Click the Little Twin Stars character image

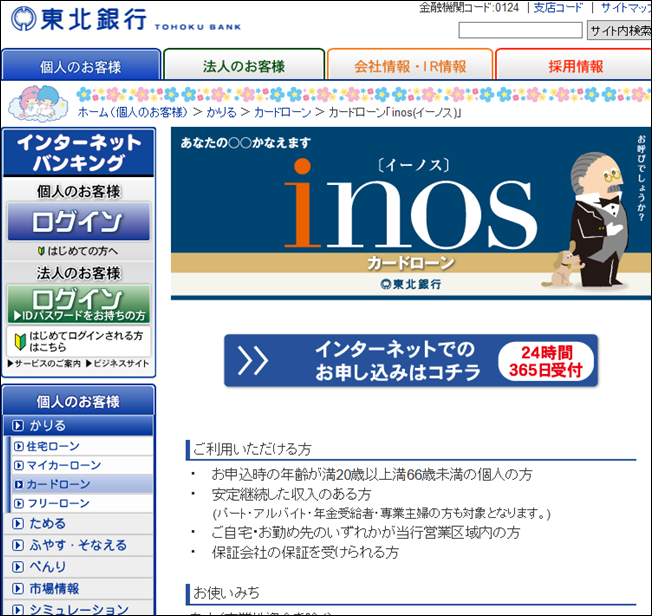(x=39, y=103)
